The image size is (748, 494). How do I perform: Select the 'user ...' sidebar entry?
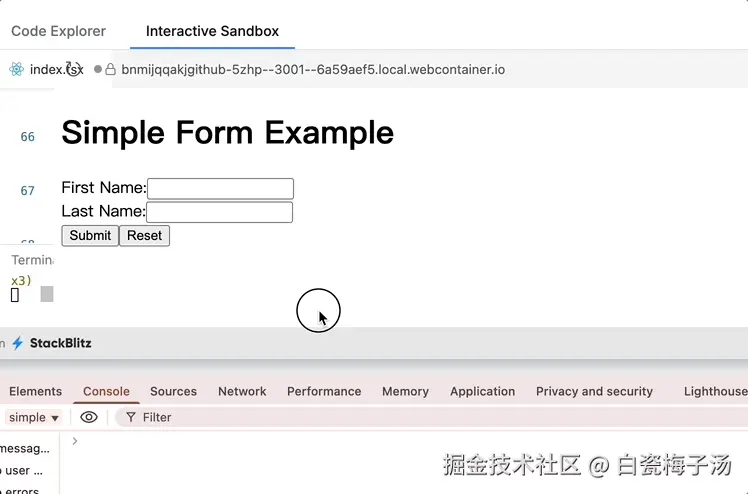pos(21,471)
